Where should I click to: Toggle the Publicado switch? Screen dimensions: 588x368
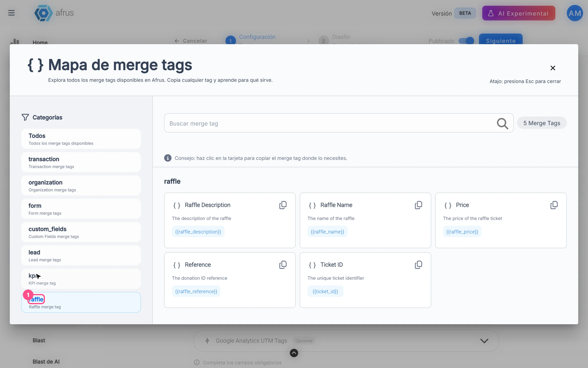[x=466, y=41]
